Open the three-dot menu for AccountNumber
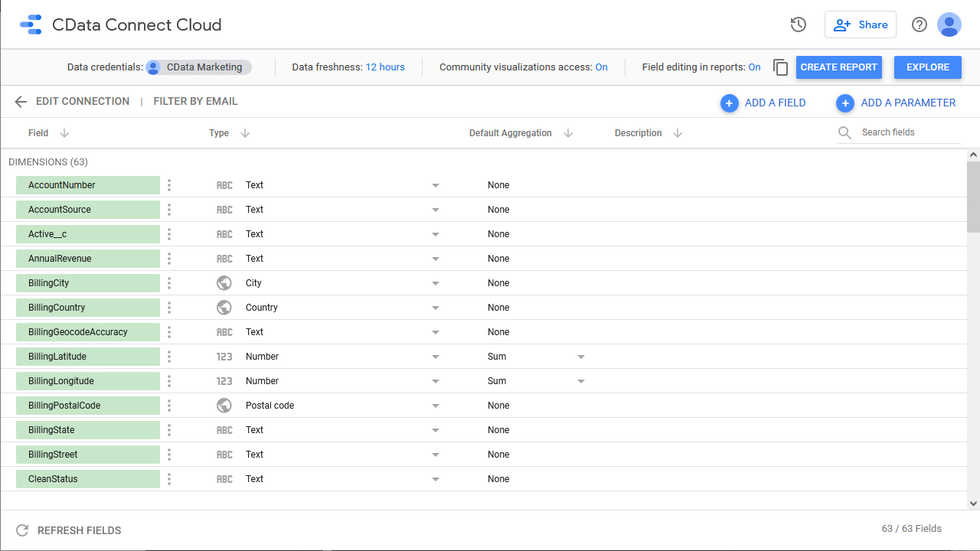Viewport: 980px width, 551px height. tap(169, 185)
